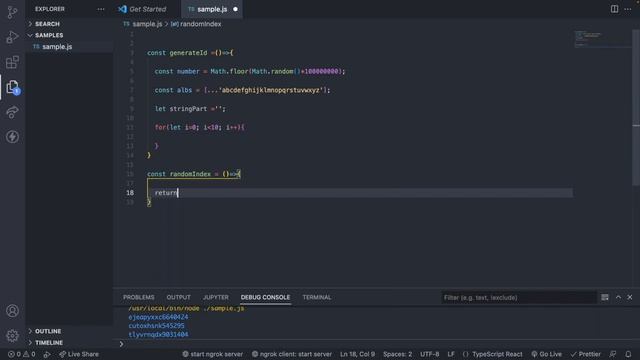Start Live Share session
This screenshot has width=640, height=360.
coord(79,354)
